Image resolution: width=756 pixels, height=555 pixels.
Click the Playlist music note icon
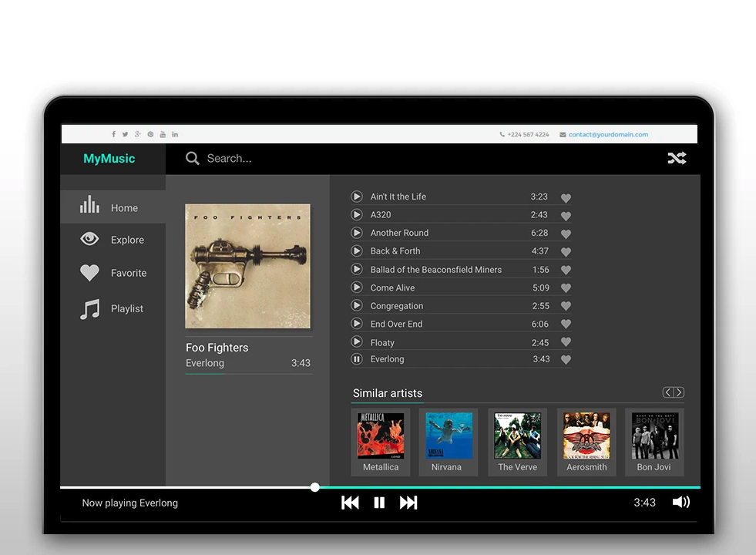pyautogui.click(x=89, y=308)
